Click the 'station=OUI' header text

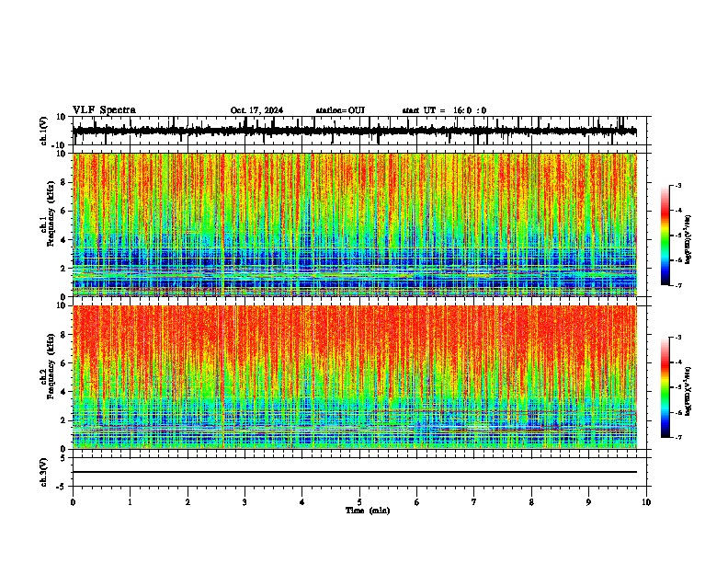click(340, 110)
